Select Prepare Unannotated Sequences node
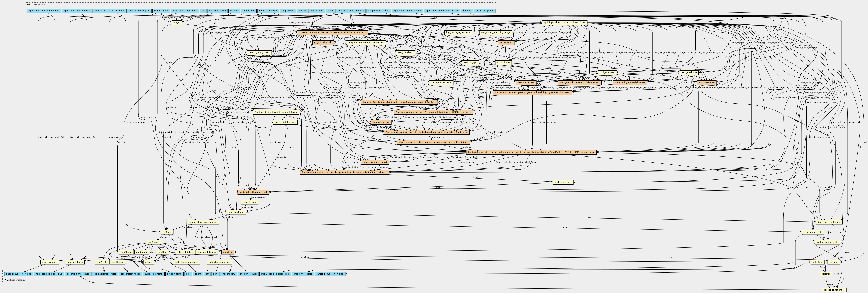 tap(366, 42)
